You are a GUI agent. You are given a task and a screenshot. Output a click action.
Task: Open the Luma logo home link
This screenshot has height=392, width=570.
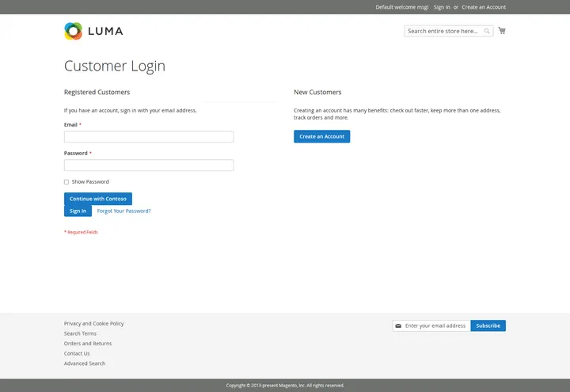pos(93,31)
